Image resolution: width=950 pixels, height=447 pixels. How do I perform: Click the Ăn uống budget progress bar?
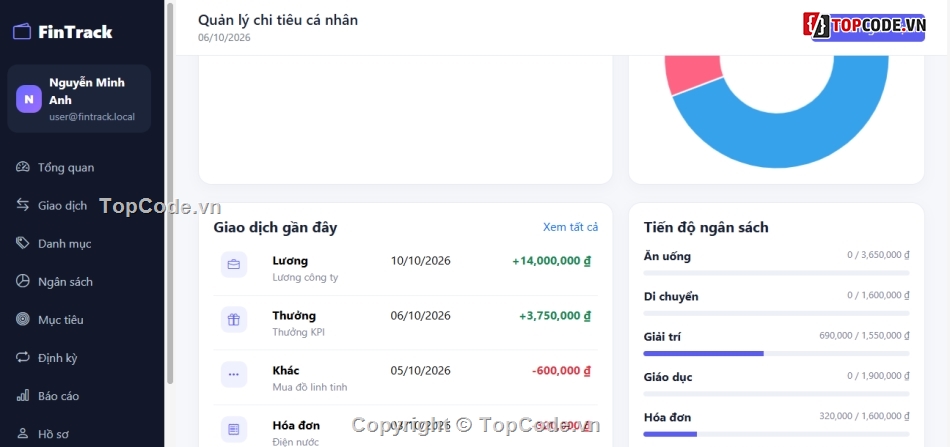point(776,273)
